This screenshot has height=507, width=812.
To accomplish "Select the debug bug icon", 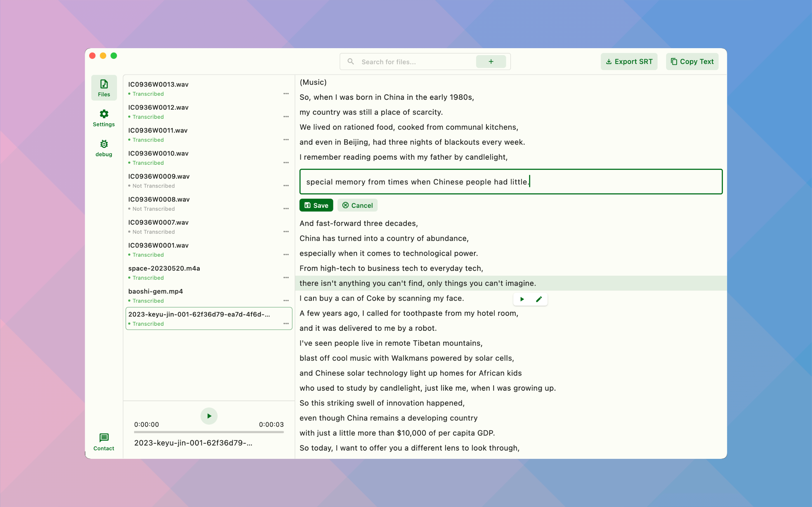I will pyautogui.click(x=104, y=144).
